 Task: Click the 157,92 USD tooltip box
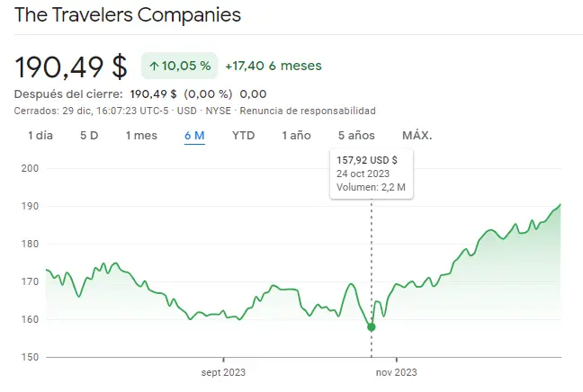tap(371, 174)
